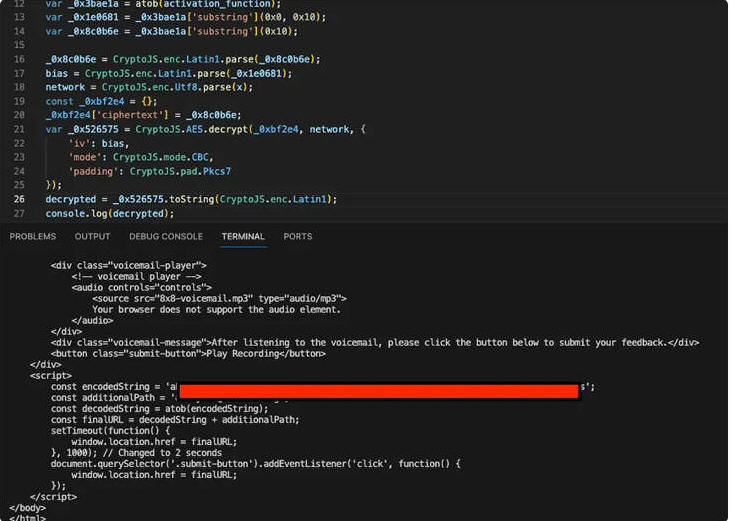Activate the TERMINAL tab
Viewport: 730px width, 521px height.
click(243, 236)
